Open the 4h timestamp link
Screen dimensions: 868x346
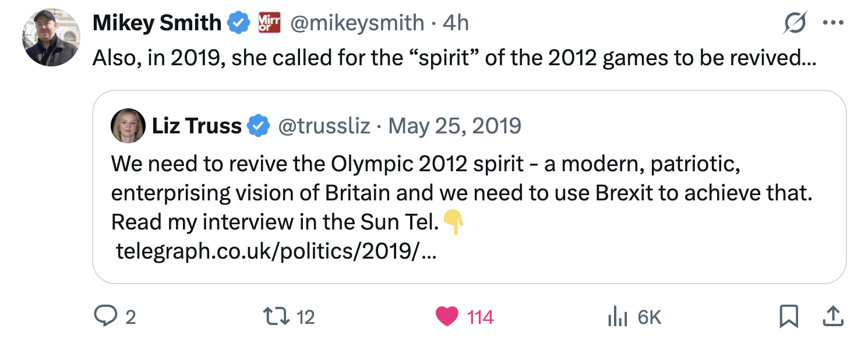456,23
